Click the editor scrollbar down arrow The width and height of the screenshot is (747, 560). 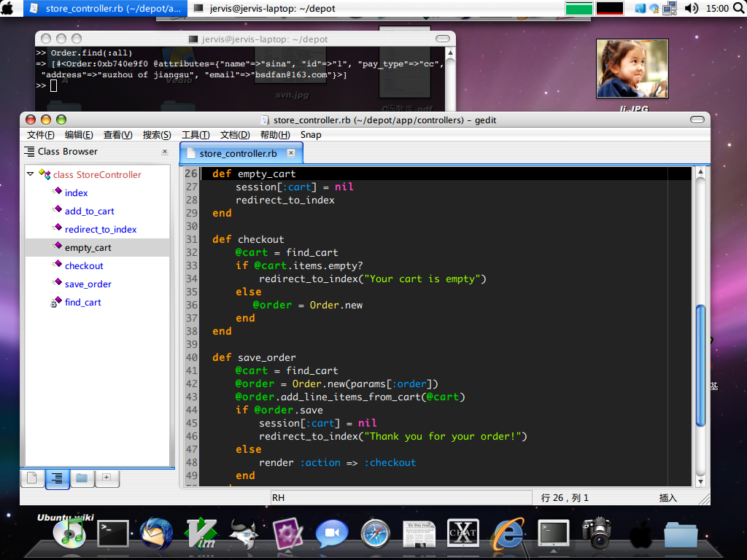700,481
